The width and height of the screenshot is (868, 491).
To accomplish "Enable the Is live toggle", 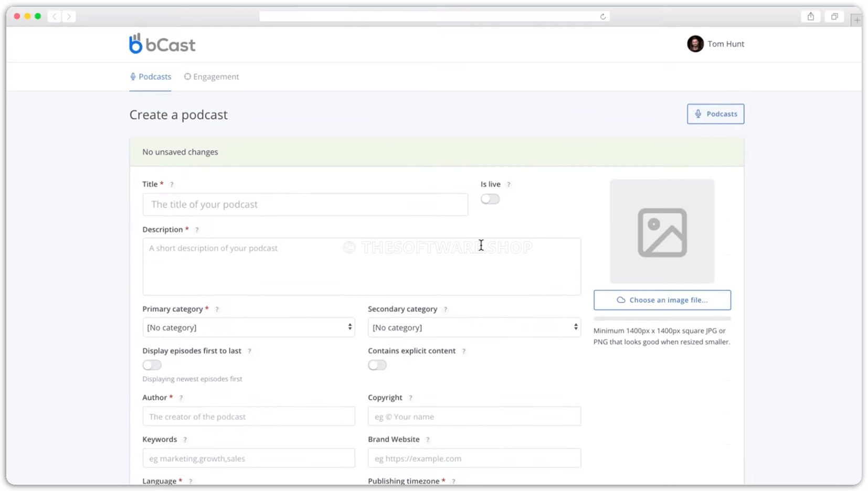I will coord(490,199).
